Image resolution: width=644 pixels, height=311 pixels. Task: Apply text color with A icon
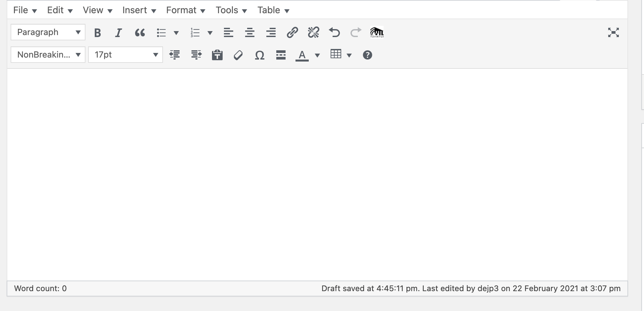pos(302,55)
